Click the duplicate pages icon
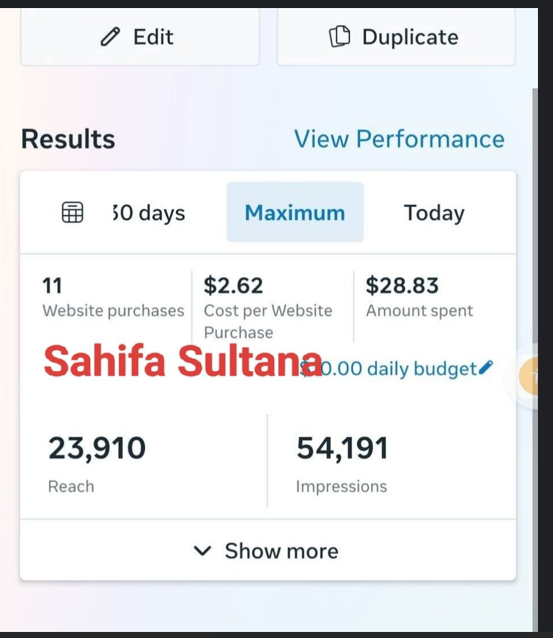Viewport: 553px width, 638px height. (x=339, y=37)
